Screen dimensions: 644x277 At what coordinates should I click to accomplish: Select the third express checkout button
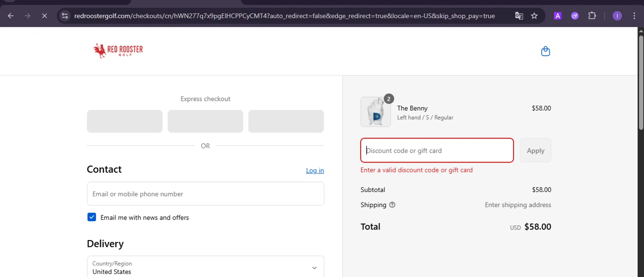pyautogui.click(x=286, y=121)
